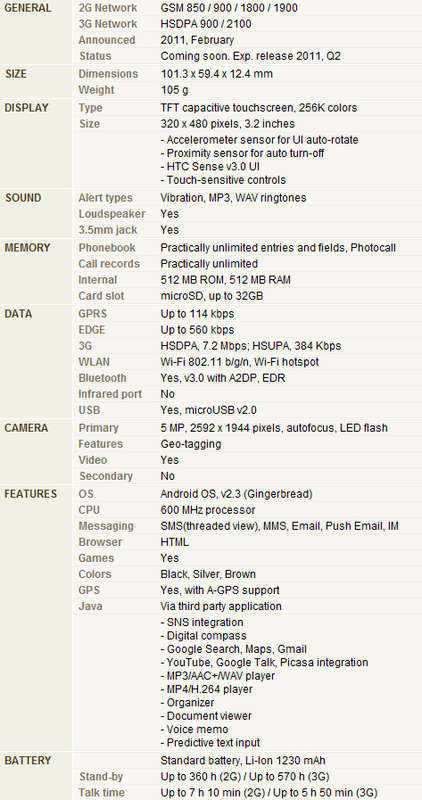This screenshot has height=800, width=422.
Task: Click the Infrared port label
Action: point(110,394)
